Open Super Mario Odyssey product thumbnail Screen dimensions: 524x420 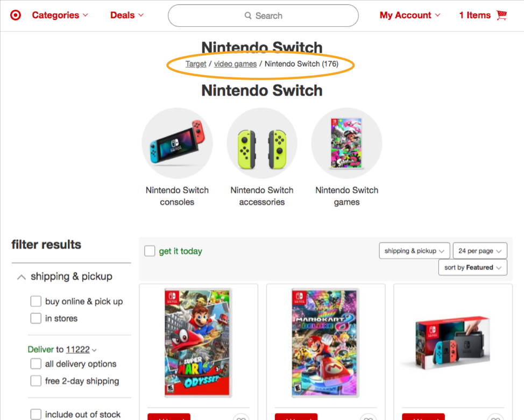(197, 343)
